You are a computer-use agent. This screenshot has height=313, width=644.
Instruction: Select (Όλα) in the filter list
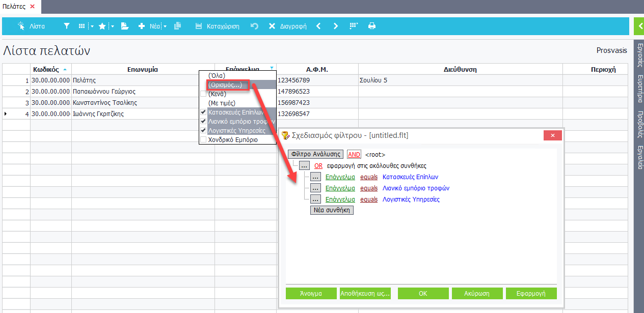click(218, 75)
